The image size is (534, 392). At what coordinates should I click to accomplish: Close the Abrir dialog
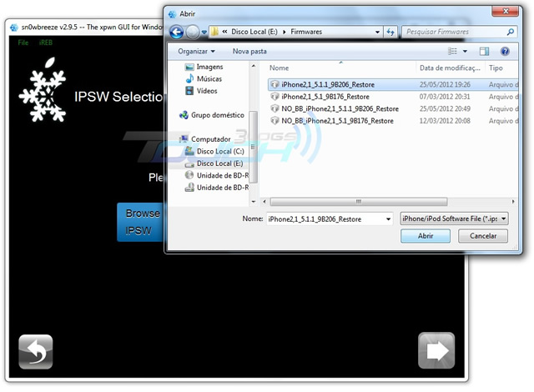click(x=506, y=11)
